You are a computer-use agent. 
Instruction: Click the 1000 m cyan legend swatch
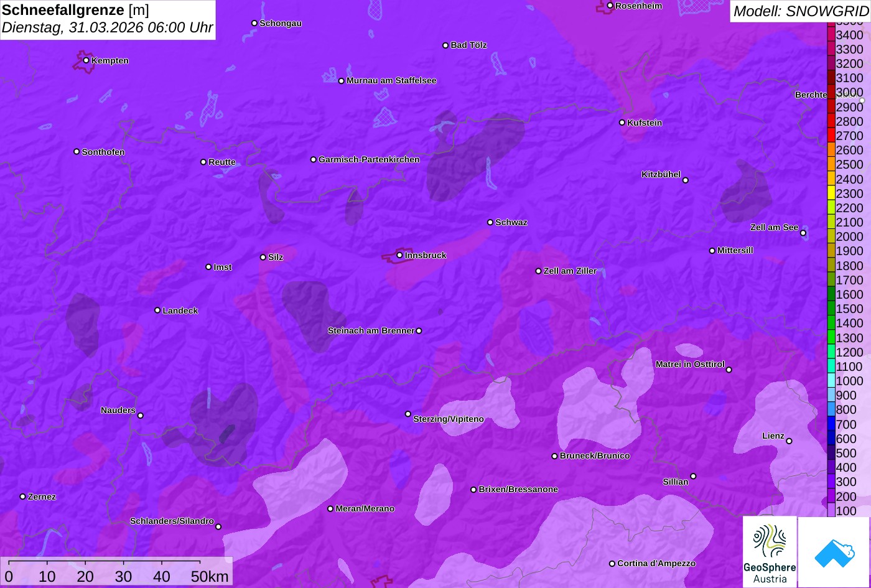(831, 381)
